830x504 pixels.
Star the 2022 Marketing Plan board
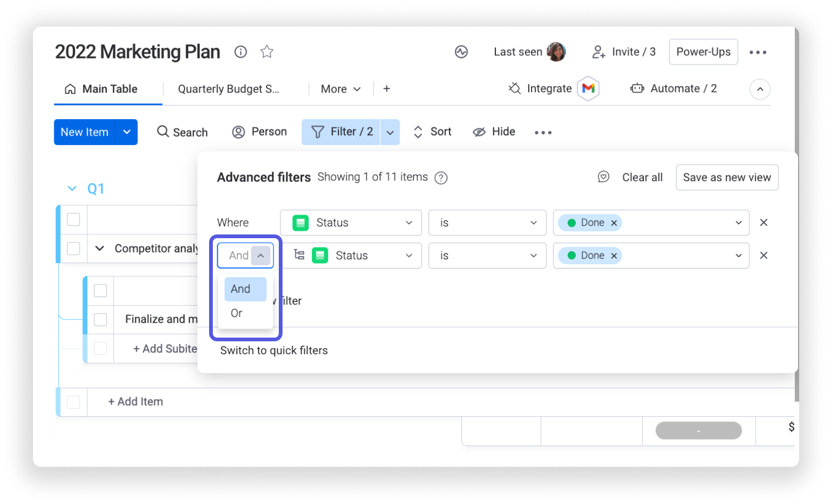tap(267, 52)
